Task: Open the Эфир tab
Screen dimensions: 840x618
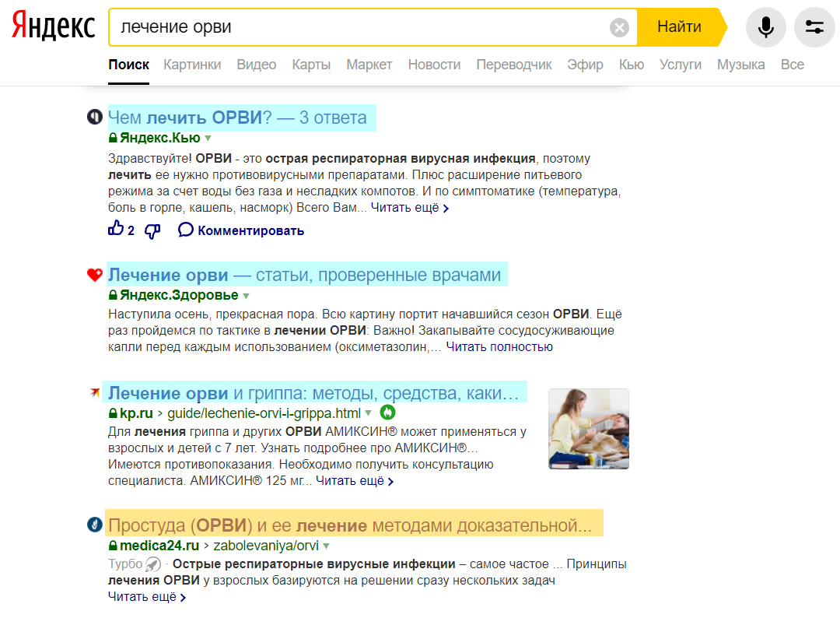Action: [585, 65]
